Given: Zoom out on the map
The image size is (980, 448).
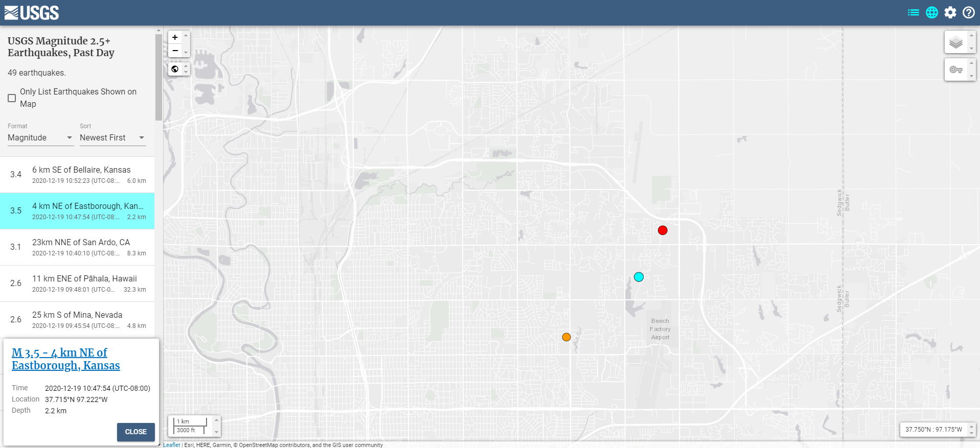Looking at the screenshot, I should tap(175, 51).
